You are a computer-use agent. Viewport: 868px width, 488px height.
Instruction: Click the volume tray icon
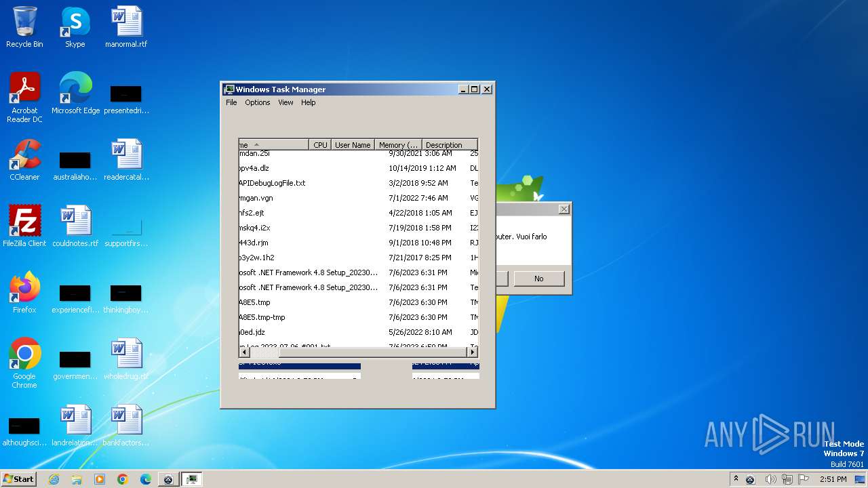click(771, 479)
